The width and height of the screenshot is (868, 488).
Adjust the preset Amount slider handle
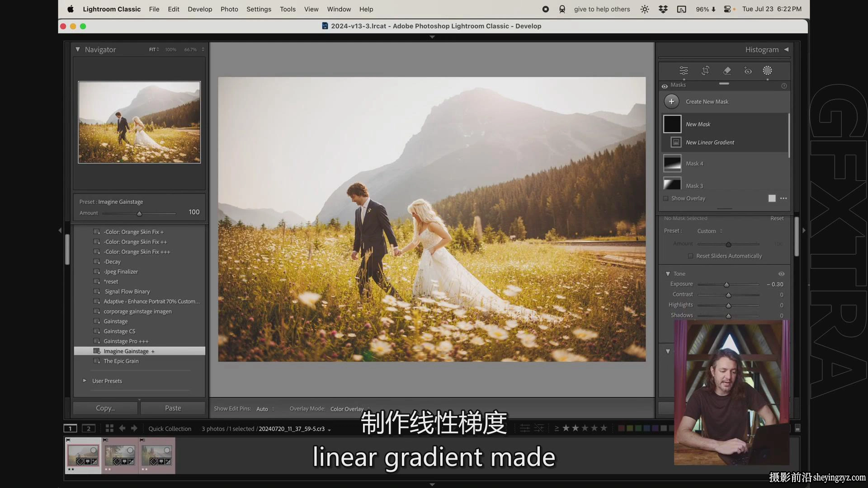(x=139, y=213)
